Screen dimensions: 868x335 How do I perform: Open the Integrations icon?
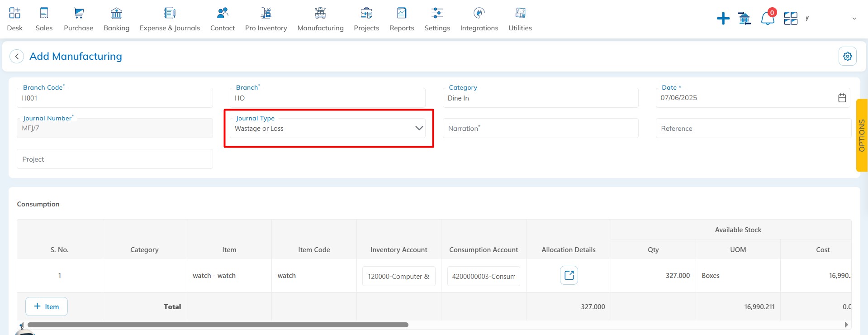tap(479, 13)
